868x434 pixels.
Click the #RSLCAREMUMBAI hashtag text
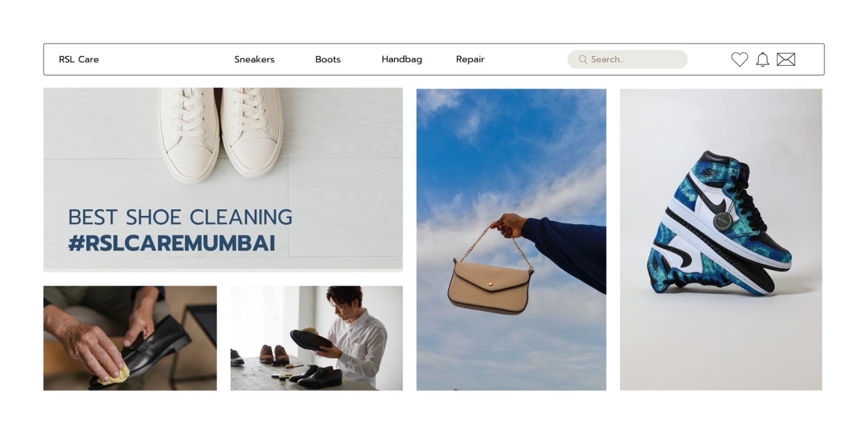pos(172,243)
